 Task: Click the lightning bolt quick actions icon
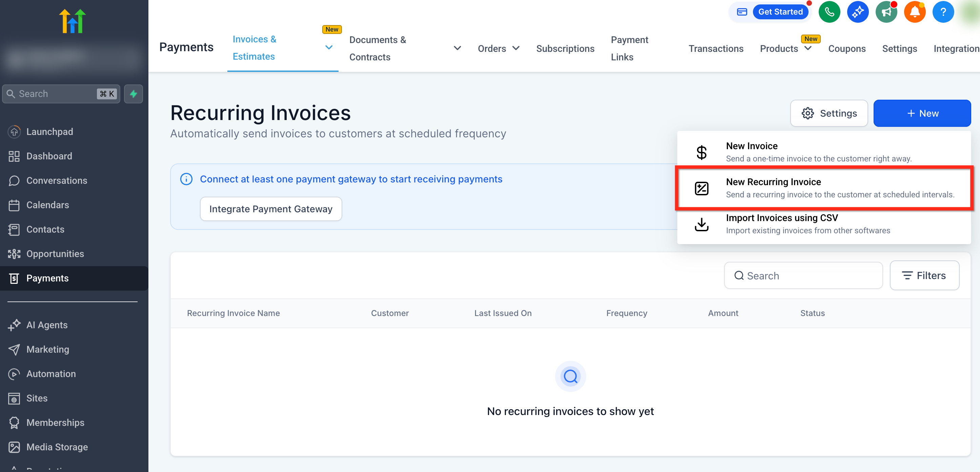(133, 94)
